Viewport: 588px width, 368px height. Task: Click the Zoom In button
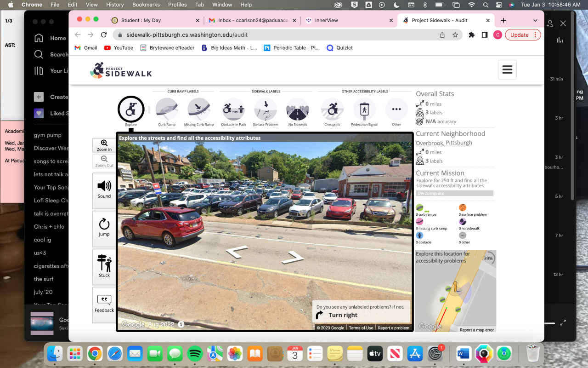104,145
